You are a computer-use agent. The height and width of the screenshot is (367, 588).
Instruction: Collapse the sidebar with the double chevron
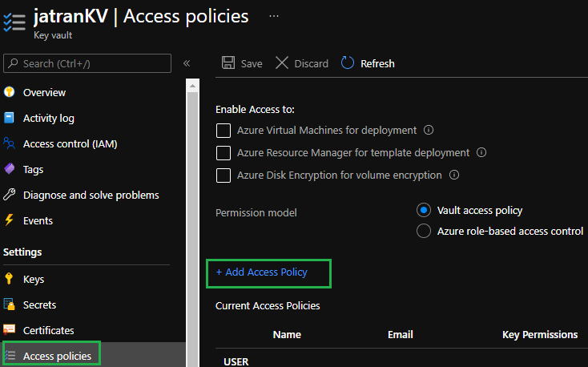click(187, 63)
